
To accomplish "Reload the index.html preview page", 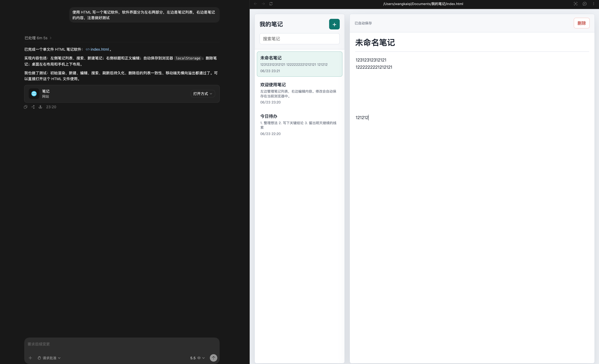I will point(271,4).
